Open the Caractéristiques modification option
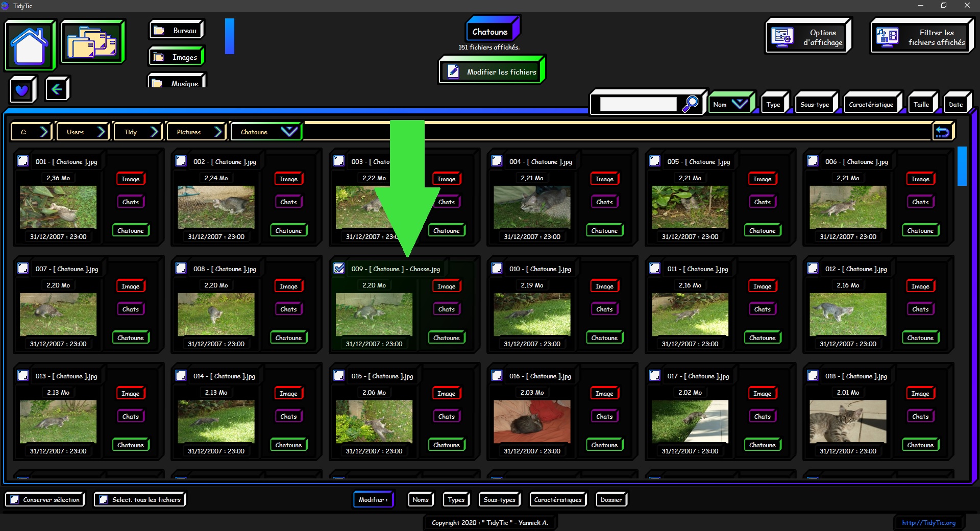980x531 pixels. point(558,499)
